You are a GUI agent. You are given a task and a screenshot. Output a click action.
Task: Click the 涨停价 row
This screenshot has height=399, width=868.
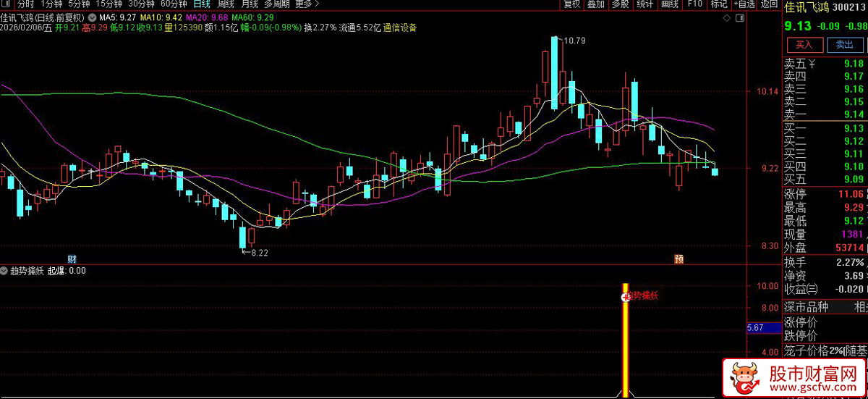[825, 322]
